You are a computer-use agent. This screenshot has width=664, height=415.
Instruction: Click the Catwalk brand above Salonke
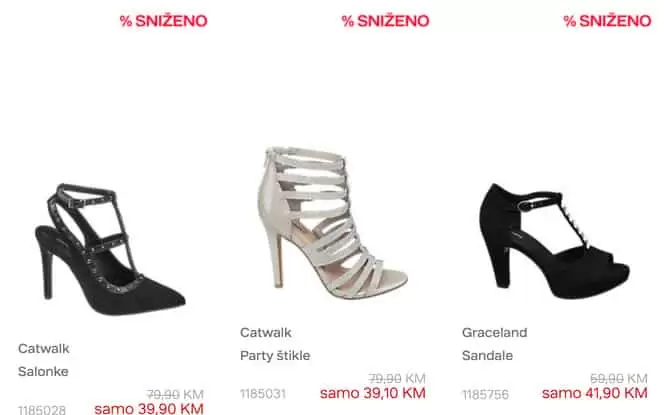[x=44, y=349]
